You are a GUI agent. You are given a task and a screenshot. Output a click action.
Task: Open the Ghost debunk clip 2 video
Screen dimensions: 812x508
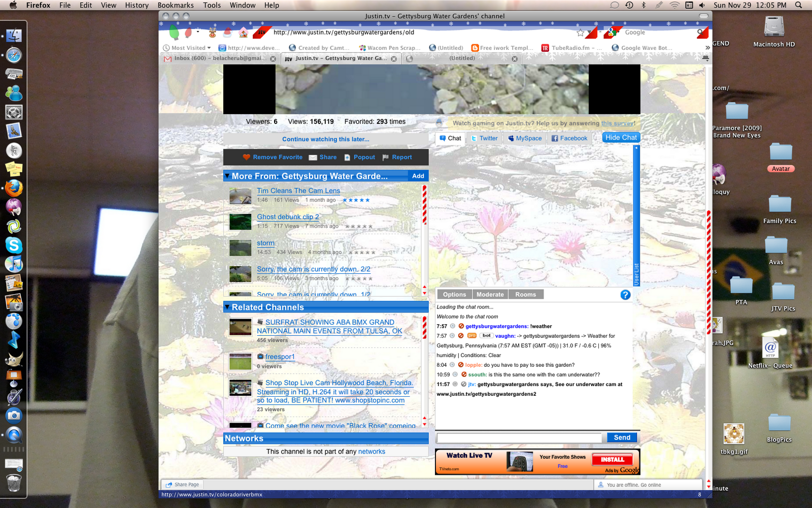(x=288, y=217)
